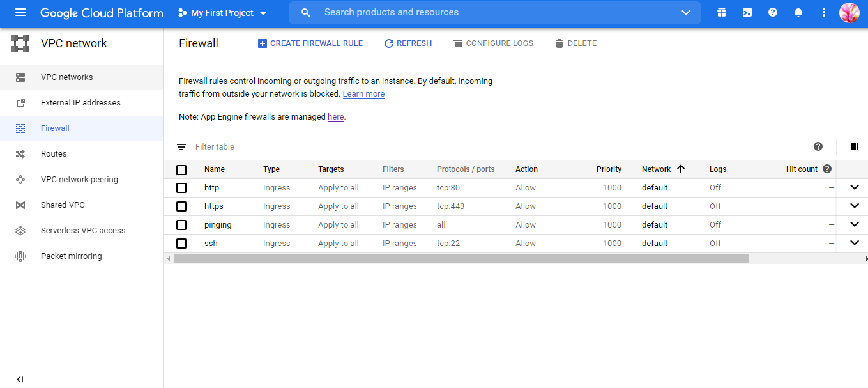Open the help question mark in top bar

(772, 13)
